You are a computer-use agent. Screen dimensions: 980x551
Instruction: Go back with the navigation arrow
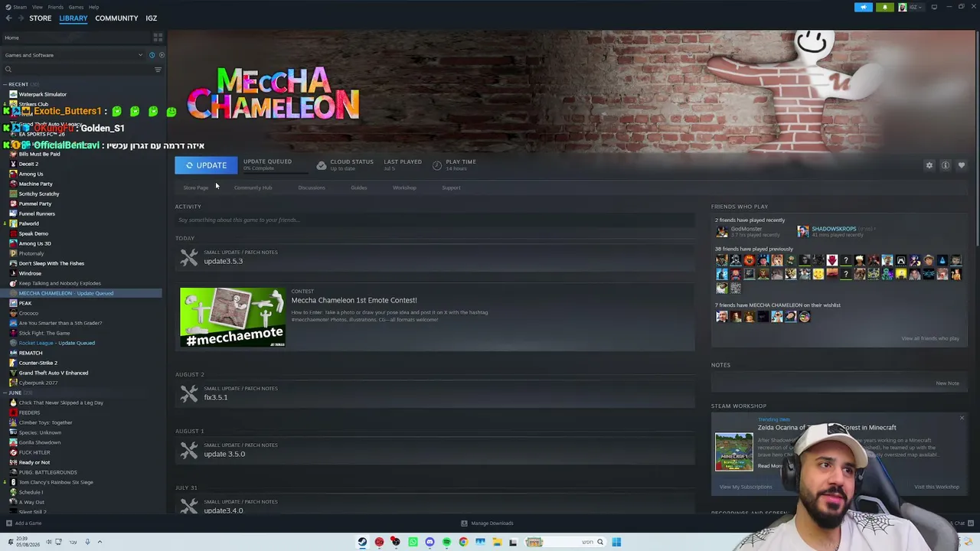pyautogui.click(x=9, y=18)
